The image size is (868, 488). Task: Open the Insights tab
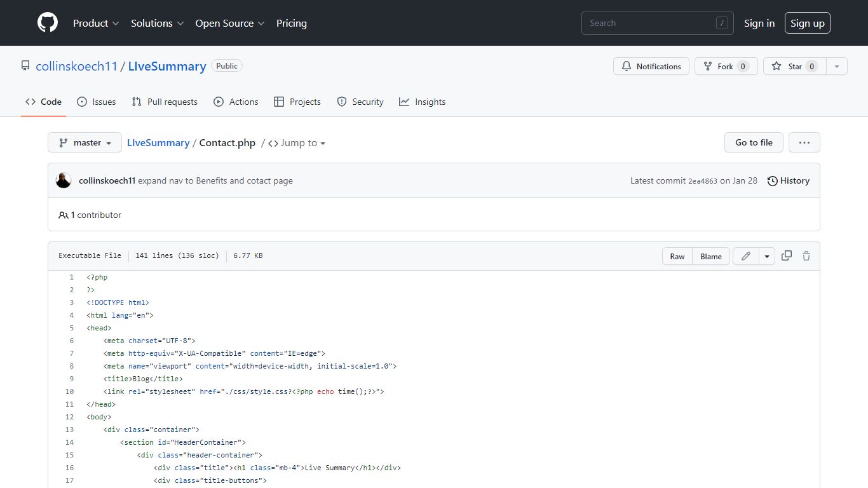[x=423, y=102]
